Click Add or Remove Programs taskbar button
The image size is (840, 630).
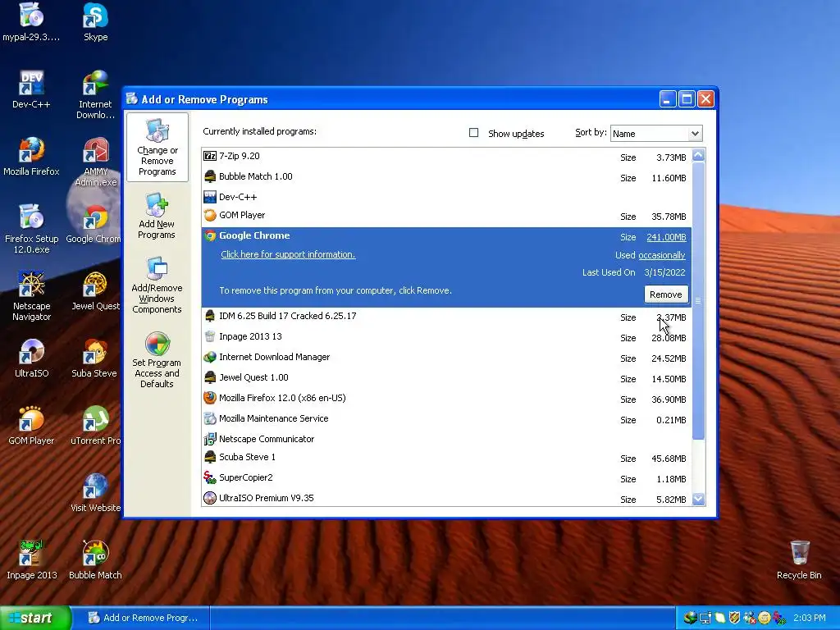pyautogui.click(x=143, y=618)
